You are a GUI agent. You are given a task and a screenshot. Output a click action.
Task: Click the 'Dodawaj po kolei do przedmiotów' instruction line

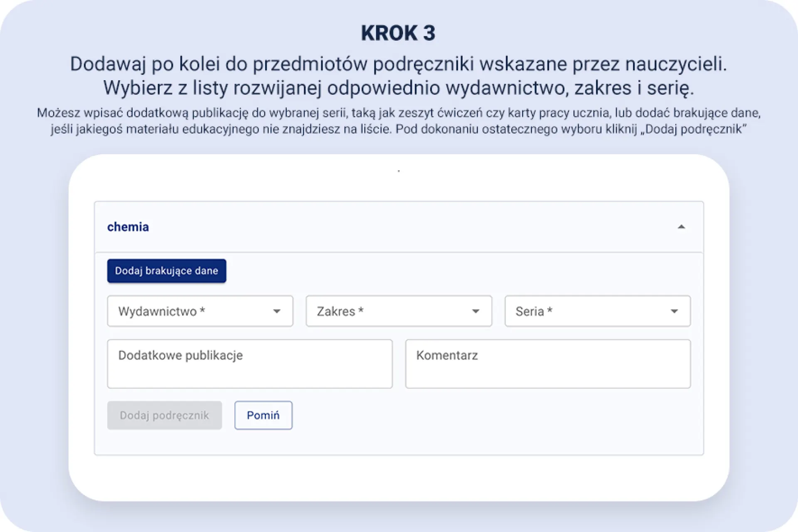click(398, 64)
